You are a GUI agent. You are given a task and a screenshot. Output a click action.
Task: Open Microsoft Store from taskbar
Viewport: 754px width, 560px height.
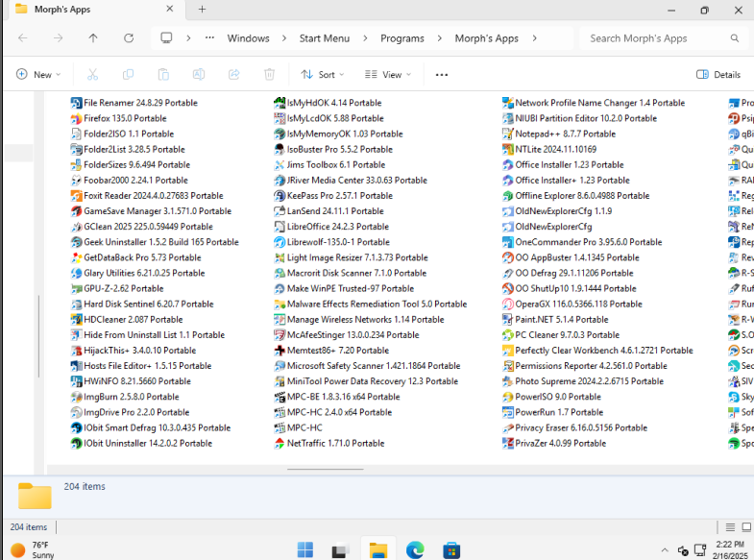(451, 549)
